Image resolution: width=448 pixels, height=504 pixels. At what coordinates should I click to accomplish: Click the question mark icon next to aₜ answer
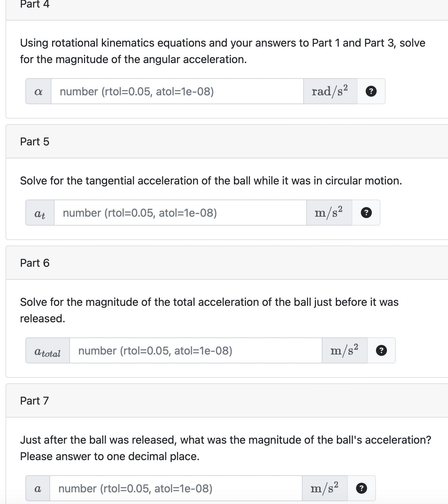click(x=366, y=213)
